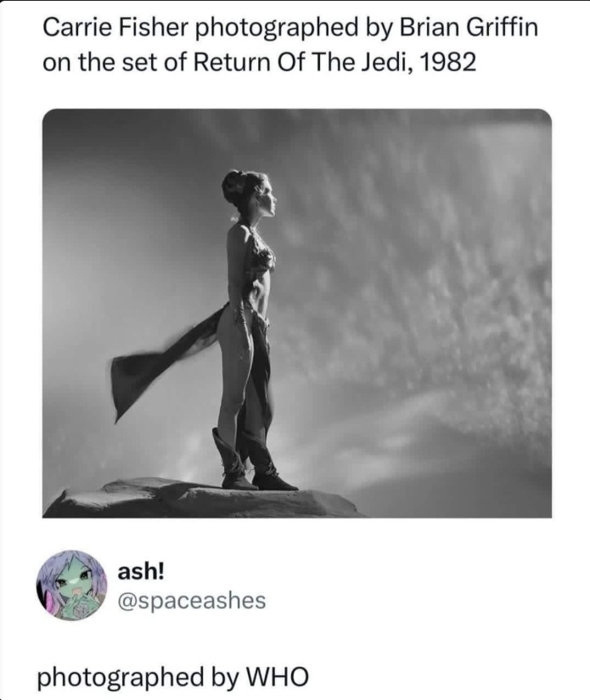Click the word photographed in the caption
The width and height of the screenshot is (590, 700).
pyautogui.click(x=277, y=29)
